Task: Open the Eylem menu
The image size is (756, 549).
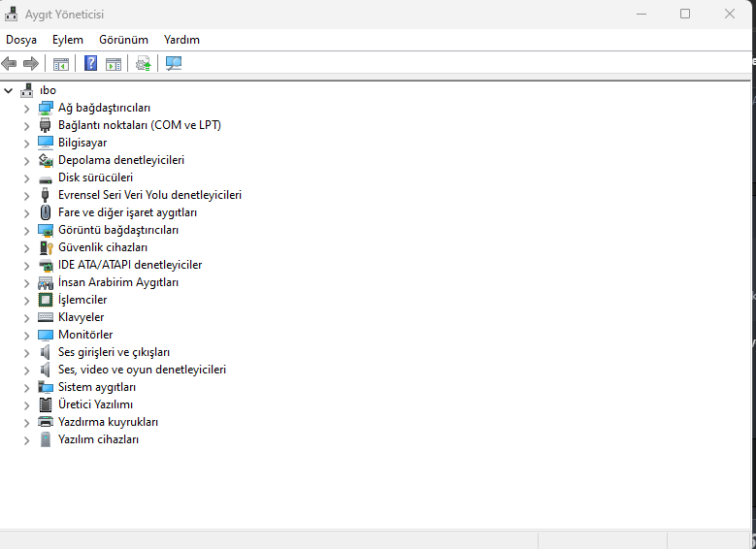Action: [68, 40]
